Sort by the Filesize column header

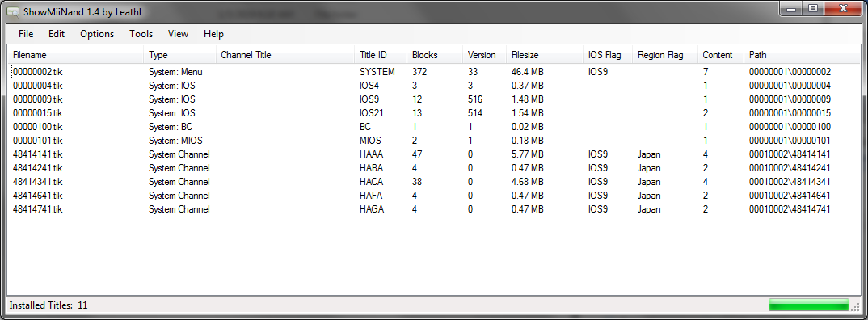(546, 55)
